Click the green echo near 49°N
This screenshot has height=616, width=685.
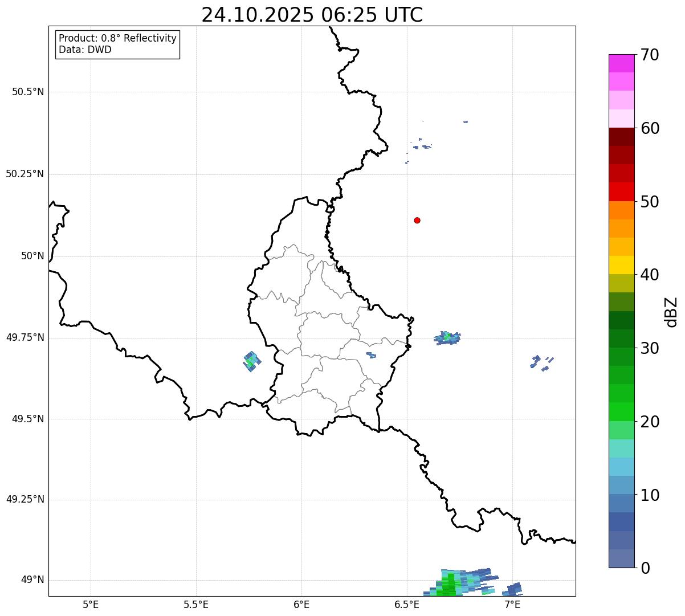(x=451, y=584)
